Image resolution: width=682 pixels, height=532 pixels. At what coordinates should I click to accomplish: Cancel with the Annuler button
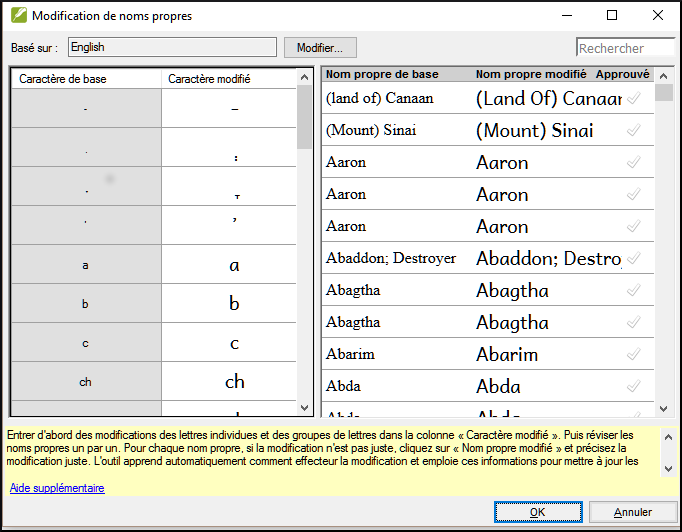click(633, 512)
